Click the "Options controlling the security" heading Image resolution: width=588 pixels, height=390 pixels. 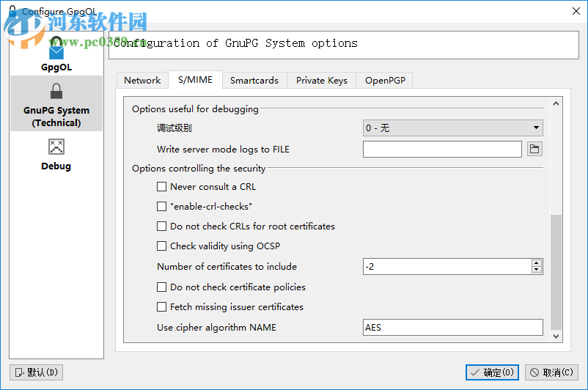199,169
